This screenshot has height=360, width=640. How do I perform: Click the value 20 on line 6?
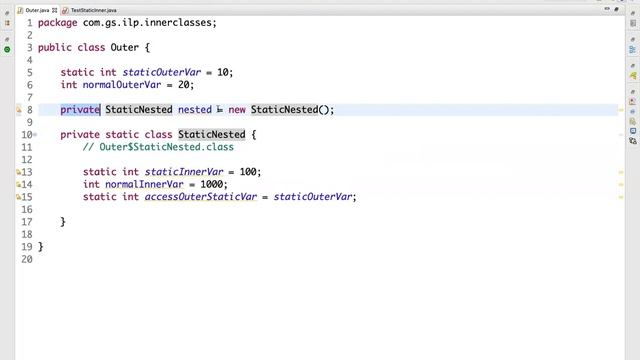tap(183, 84)
